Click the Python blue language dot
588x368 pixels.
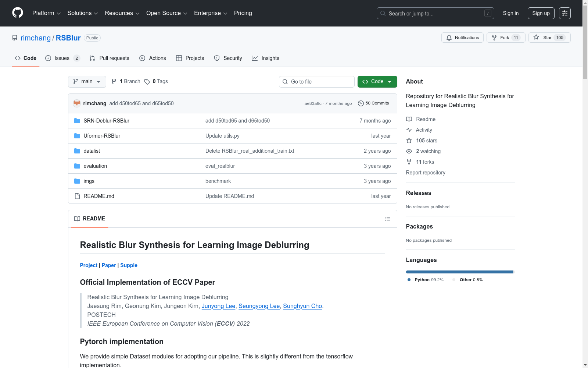click(x=409, y=280)
